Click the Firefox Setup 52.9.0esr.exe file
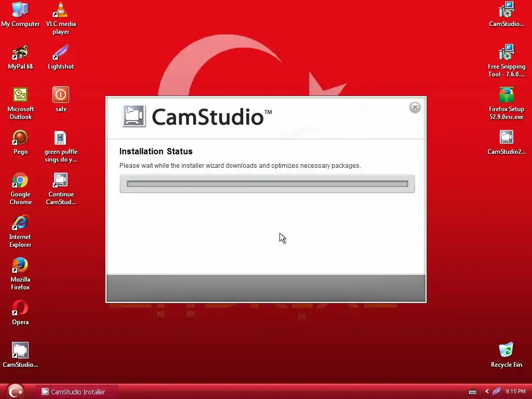Screen dimensions: 532x399 click(506, 103)
